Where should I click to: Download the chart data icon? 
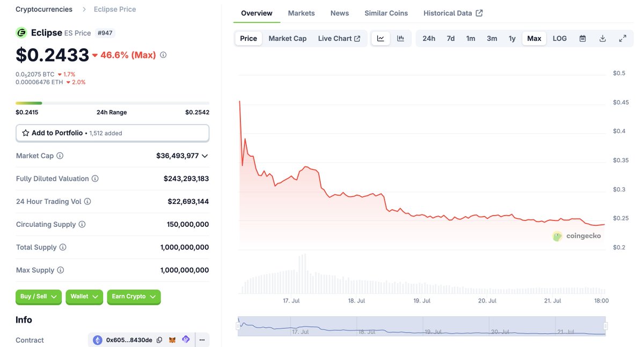point(603,39)
